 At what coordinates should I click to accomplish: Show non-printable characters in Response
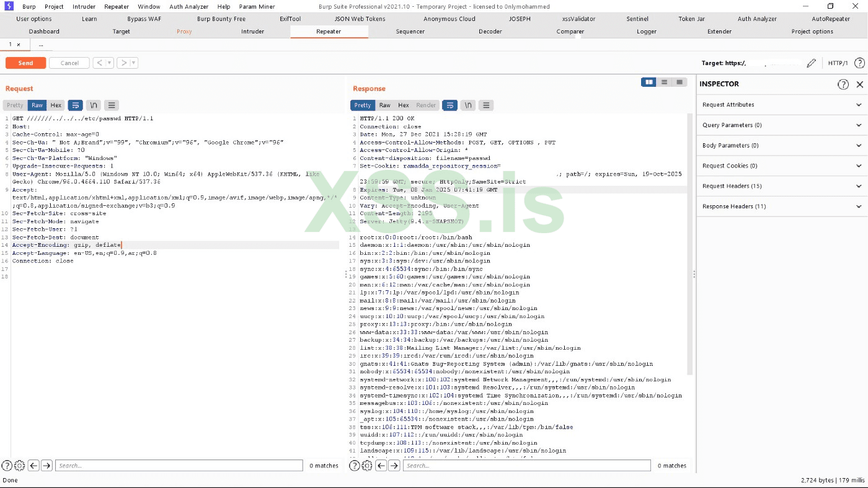(468, 105)
